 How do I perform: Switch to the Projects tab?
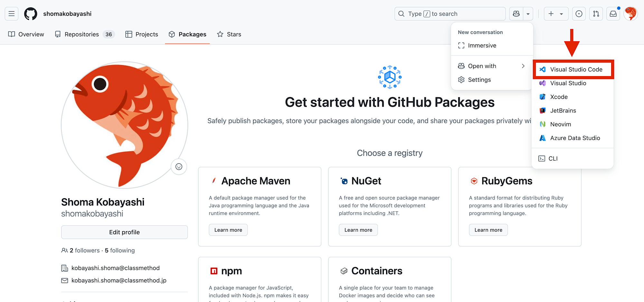click(142, 34)
